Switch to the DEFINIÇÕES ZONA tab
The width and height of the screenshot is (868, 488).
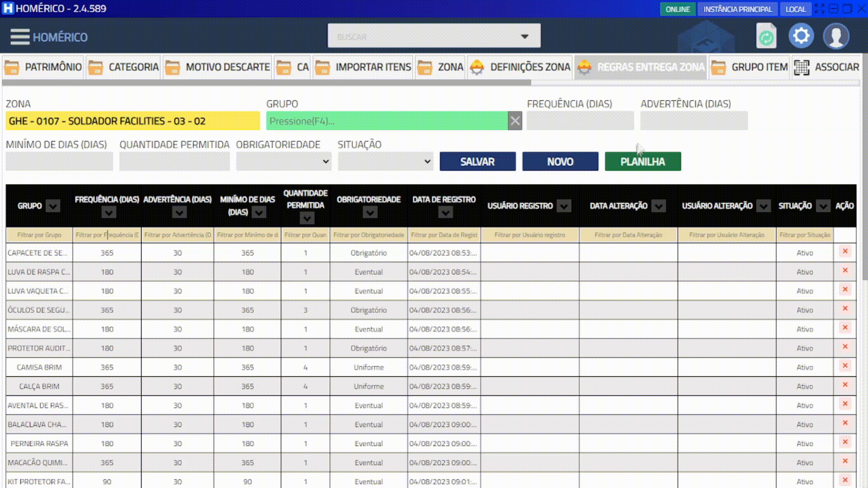click(x=520, y=67)
